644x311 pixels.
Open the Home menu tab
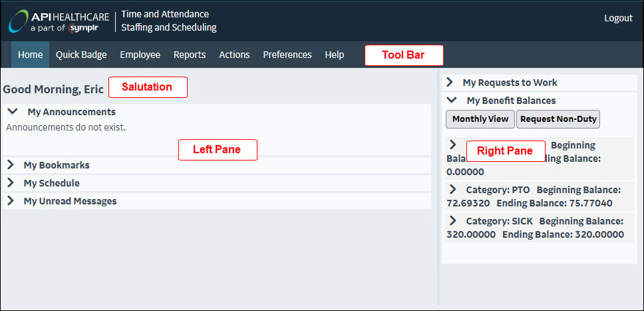(x=30, y=55)
